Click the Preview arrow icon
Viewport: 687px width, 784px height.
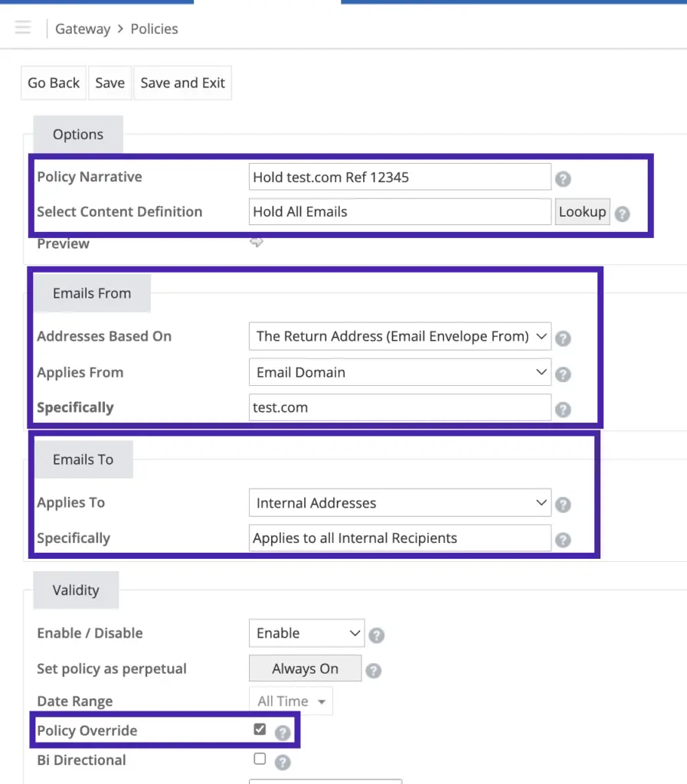coord(257,242)
